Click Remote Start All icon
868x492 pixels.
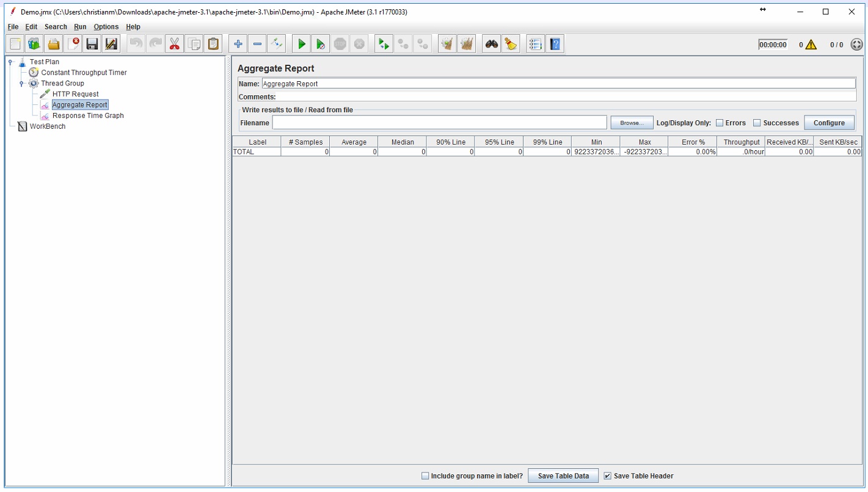tap(384, 44)
